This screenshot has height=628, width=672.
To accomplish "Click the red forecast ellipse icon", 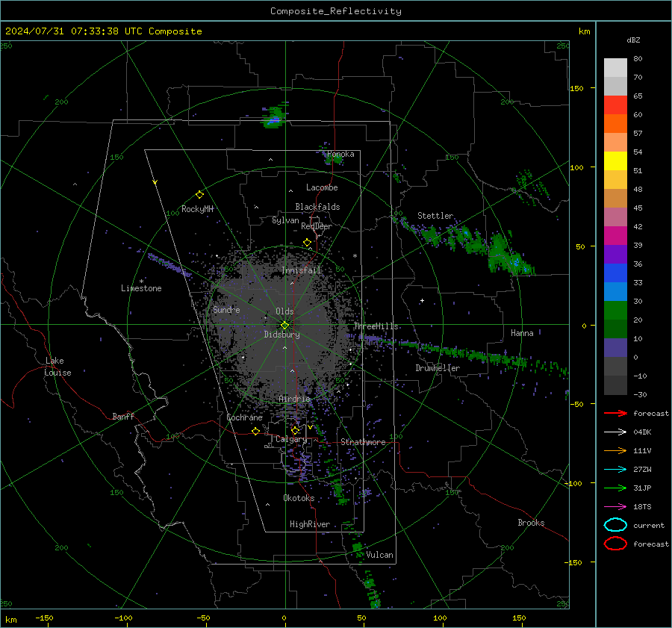I will 615,544.
